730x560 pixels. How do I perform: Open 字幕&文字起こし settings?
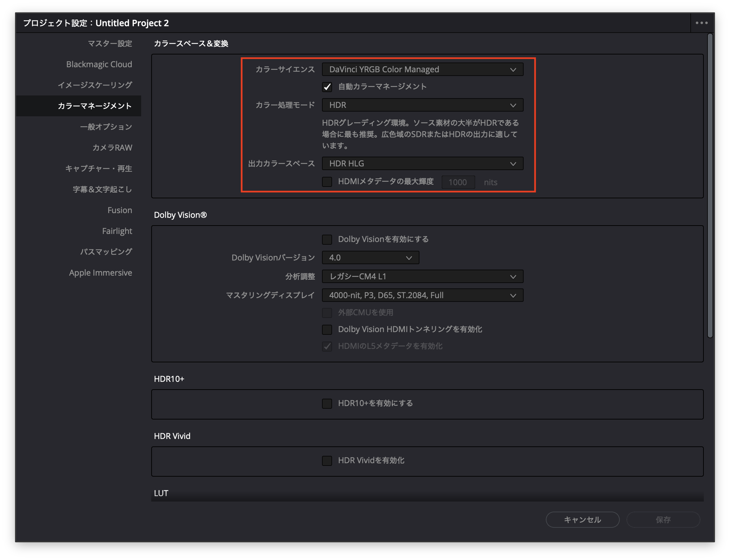coord(103,189)
